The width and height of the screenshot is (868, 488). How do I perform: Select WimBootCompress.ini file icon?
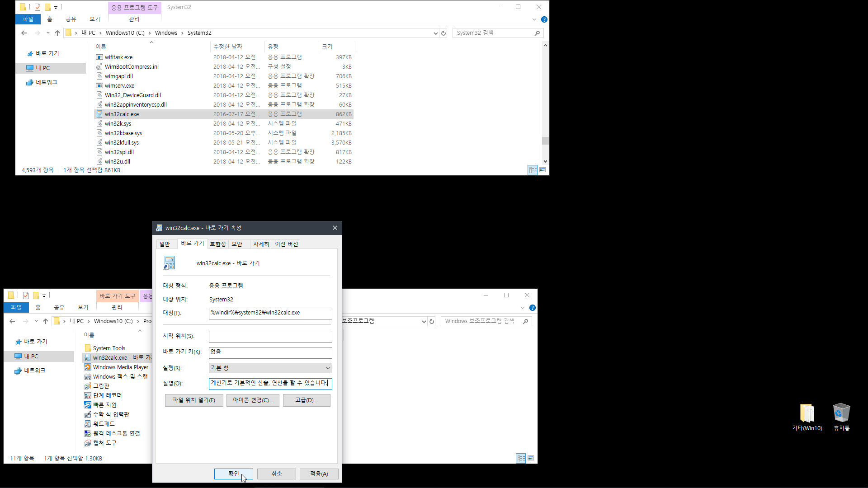coord(99,67)
